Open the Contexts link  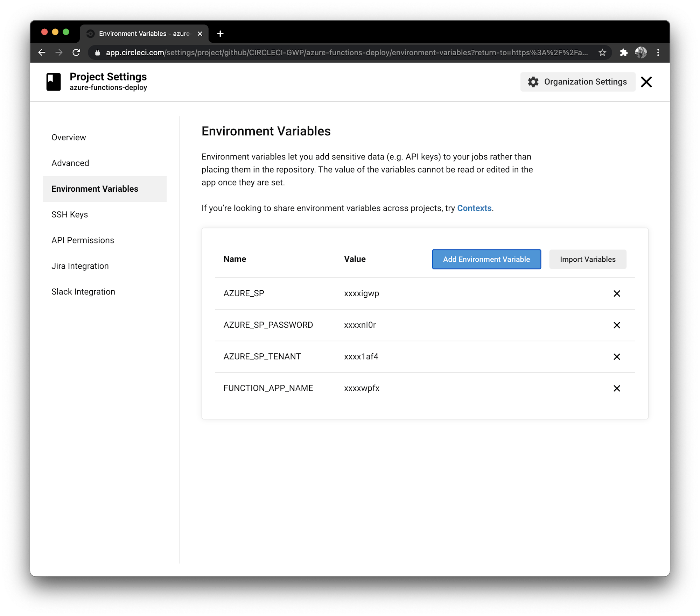pos(474,208)
